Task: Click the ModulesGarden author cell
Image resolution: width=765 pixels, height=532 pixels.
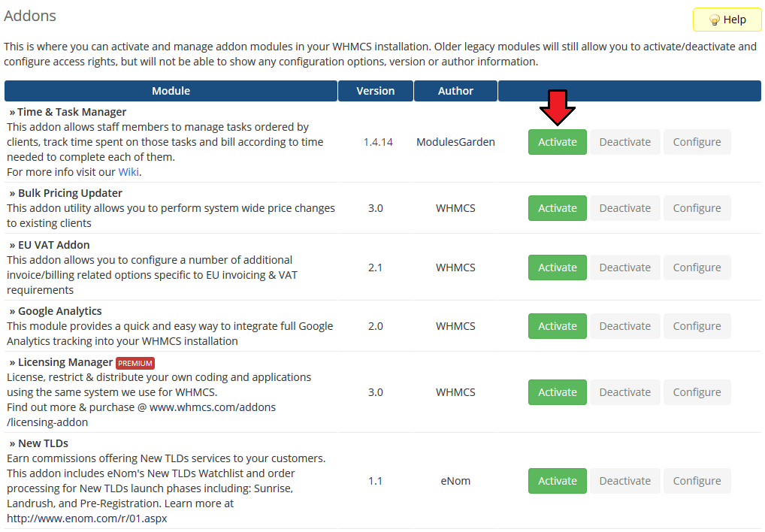Action: (455, 142)
